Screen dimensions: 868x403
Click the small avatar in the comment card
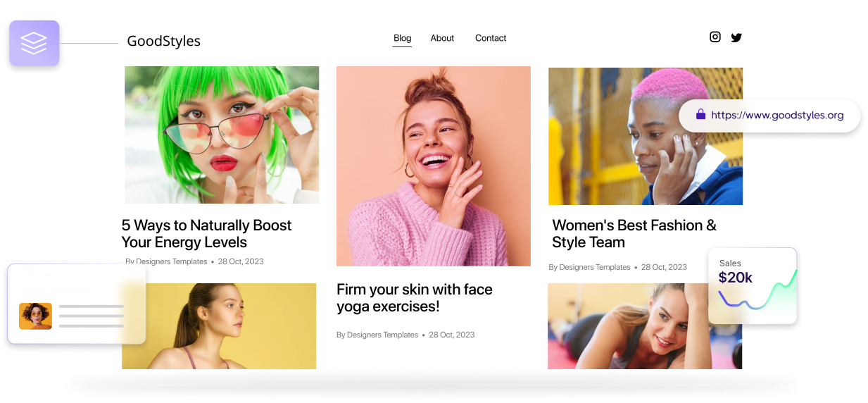[x=35, y=316]
